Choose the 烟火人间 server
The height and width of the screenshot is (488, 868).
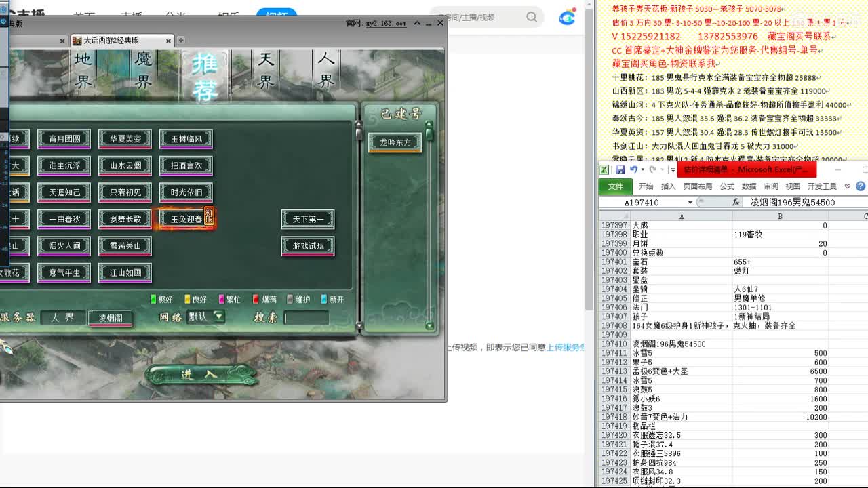click(64, 246)
